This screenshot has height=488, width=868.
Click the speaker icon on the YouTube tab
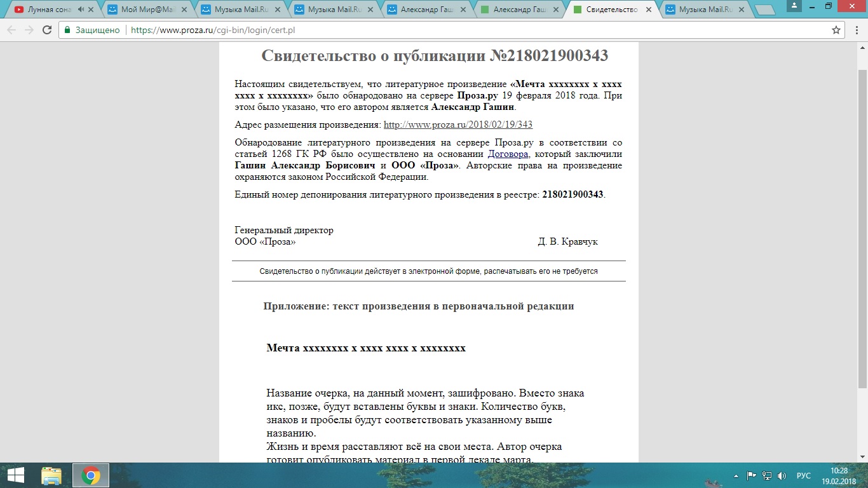click(x=81, y=10)
